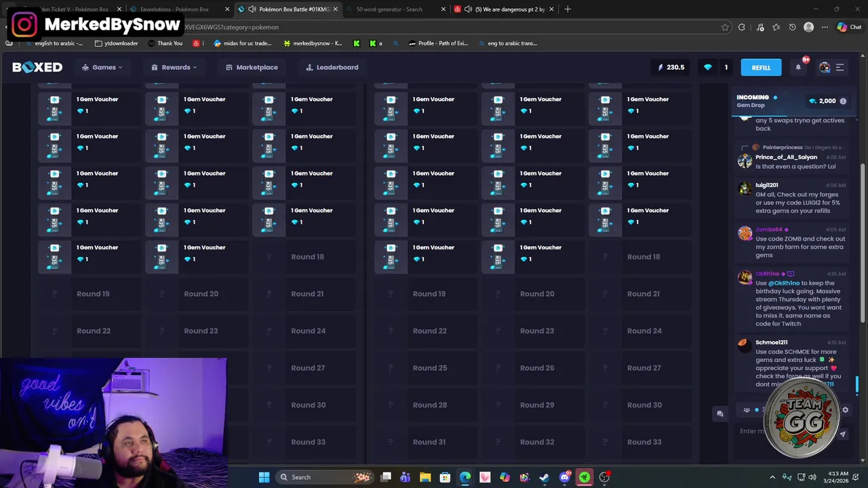868x488 pixels.
Task: Click the chat panel scrollbar thumb
Action: tap(857, 385)
